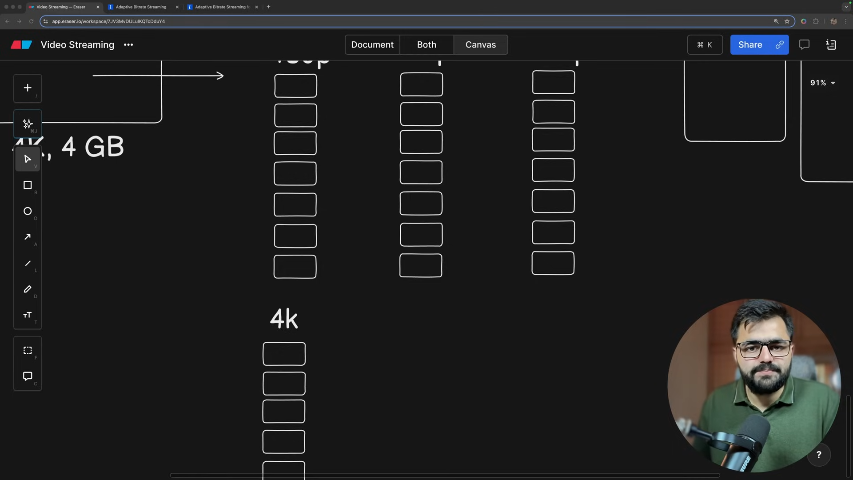The width and height of the screenshot is (853, 480).
Task: Select the Comment tool in left toolbar
Action: click(x=28, y=377)
